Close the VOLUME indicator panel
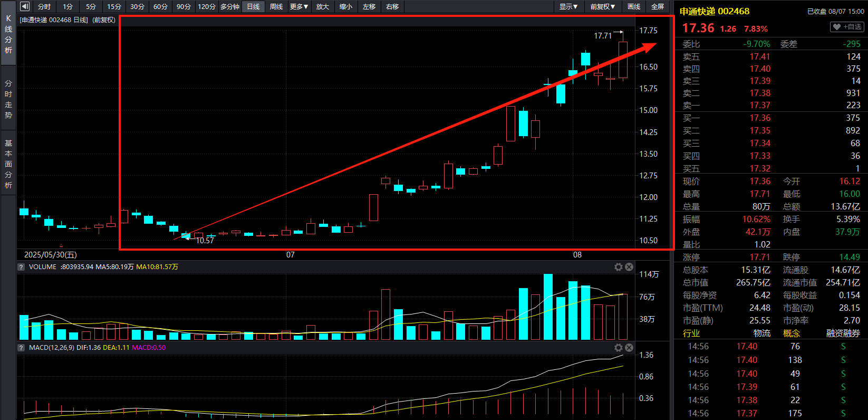Screen dimensions: 868x420 (x=629, y=267)
